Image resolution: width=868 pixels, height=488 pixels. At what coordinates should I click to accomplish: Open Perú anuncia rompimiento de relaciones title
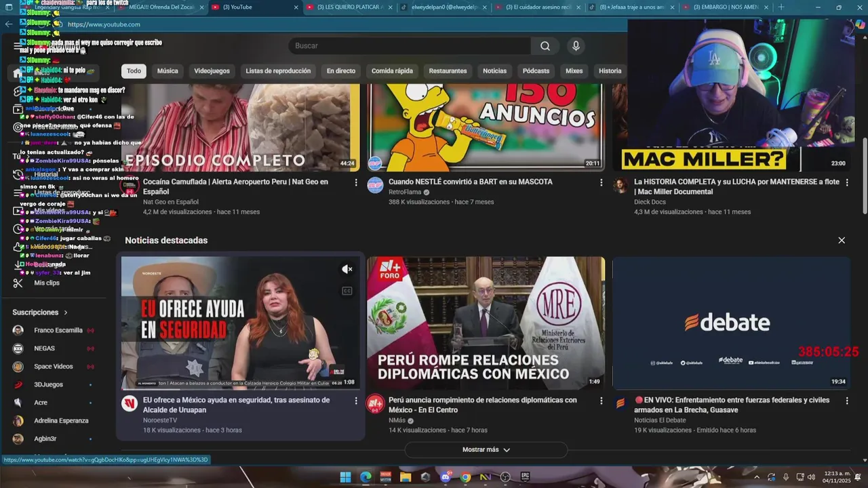(x=482, y=405)
